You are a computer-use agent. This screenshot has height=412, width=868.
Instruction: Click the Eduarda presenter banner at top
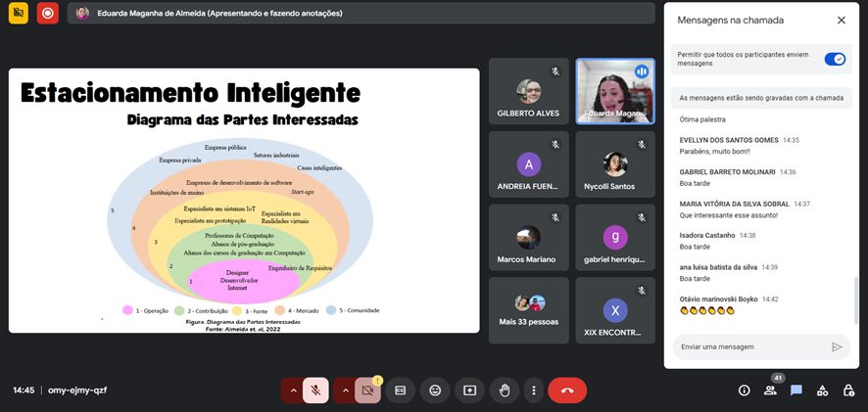coord(361,14)
